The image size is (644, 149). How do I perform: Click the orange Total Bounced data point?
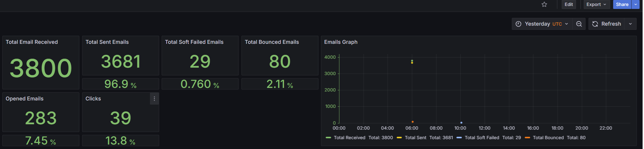413,122
